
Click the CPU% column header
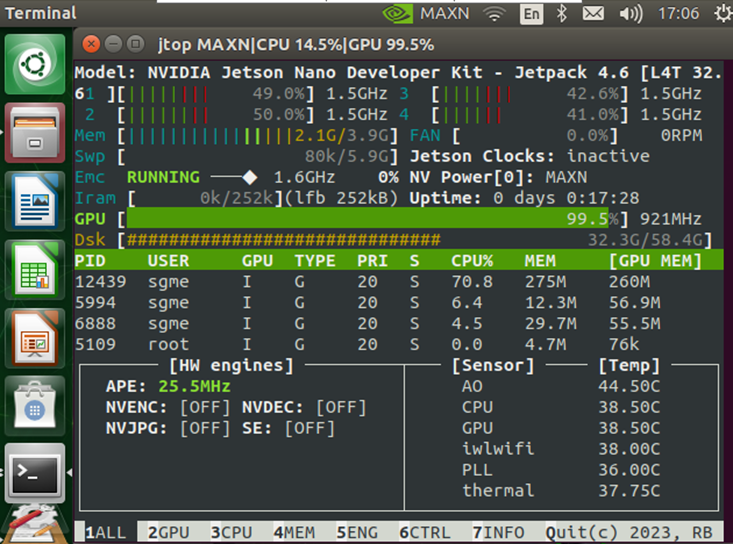[472, 261]
